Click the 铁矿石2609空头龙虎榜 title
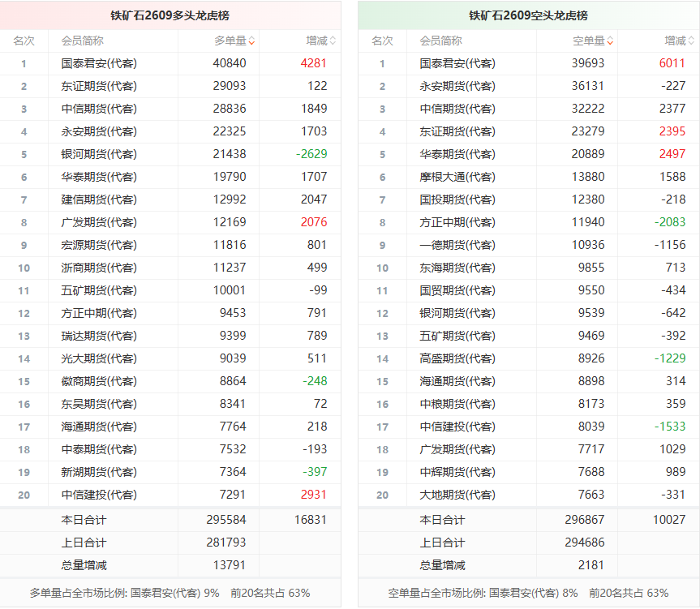Screen dimensions: 700x609 point(528,15)
